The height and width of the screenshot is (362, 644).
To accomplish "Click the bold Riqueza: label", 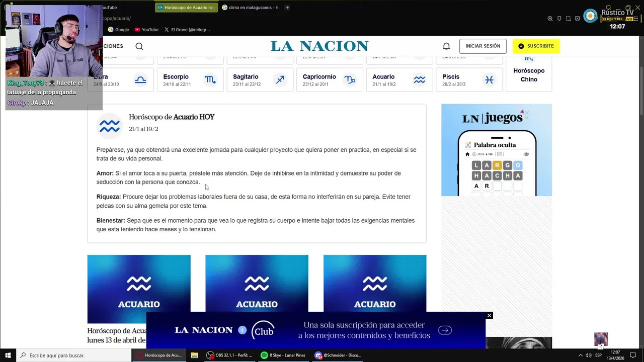I will [x=109, y=197].
